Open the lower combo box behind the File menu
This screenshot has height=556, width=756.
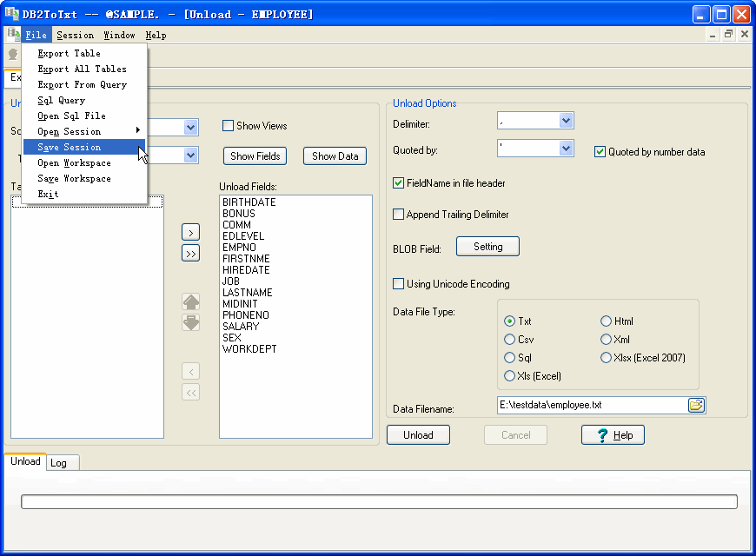pos(191,156)
